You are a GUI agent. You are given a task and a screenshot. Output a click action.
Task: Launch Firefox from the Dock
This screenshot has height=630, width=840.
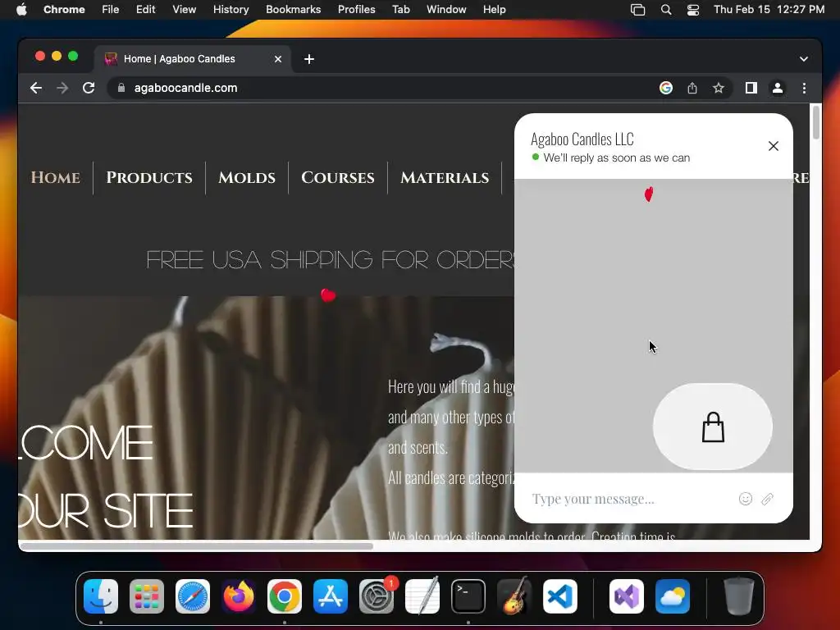pos(239,596)
